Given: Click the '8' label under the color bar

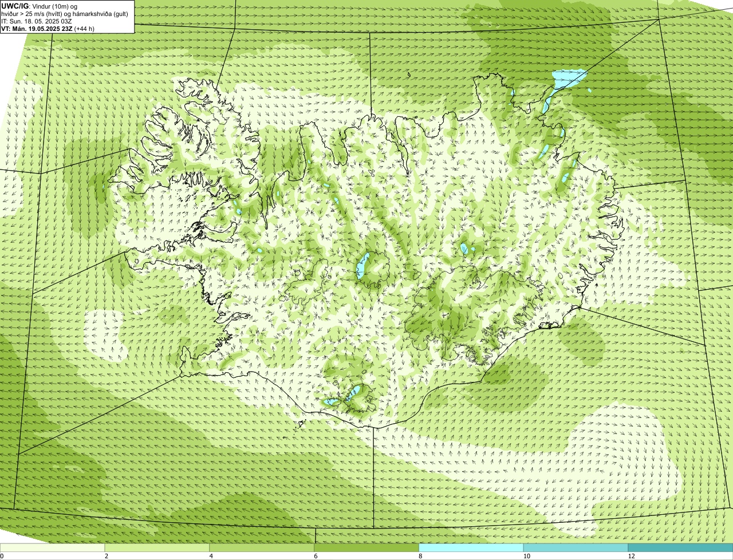Looking at the screenshot, I should point(420,556).
